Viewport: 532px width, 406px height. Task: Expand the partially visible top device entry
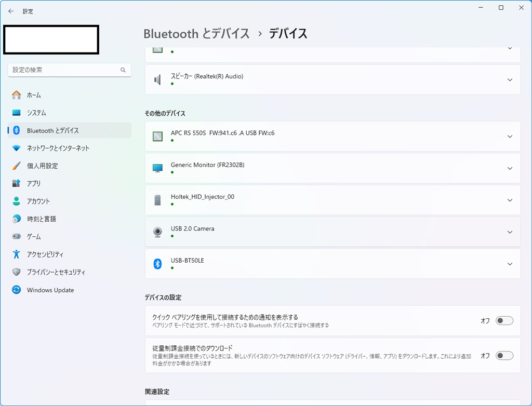pos(510,48)
